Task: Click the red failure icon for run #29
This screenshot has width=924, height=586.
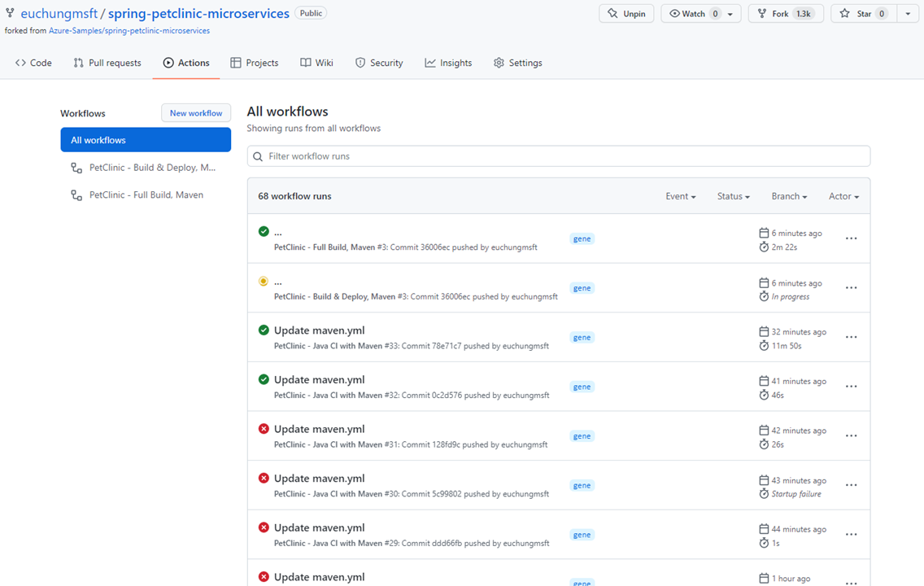Action: point(264,527)
